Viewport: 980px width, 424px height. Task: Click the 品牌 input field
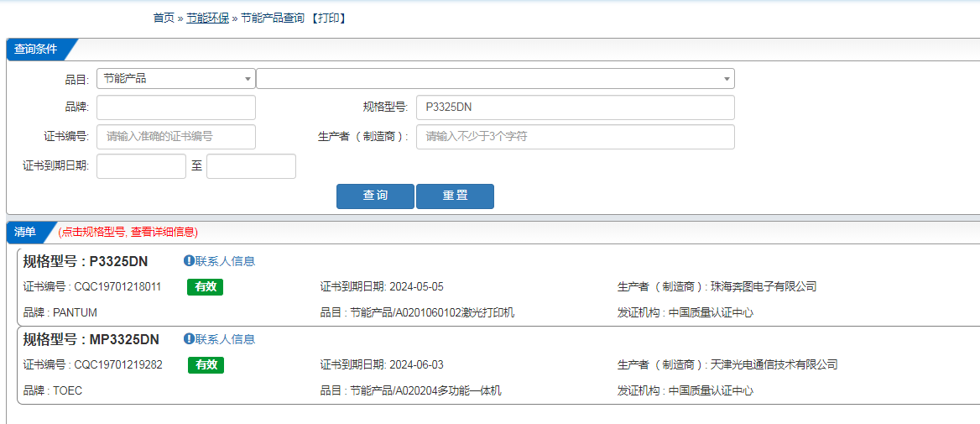pos(176,107)
